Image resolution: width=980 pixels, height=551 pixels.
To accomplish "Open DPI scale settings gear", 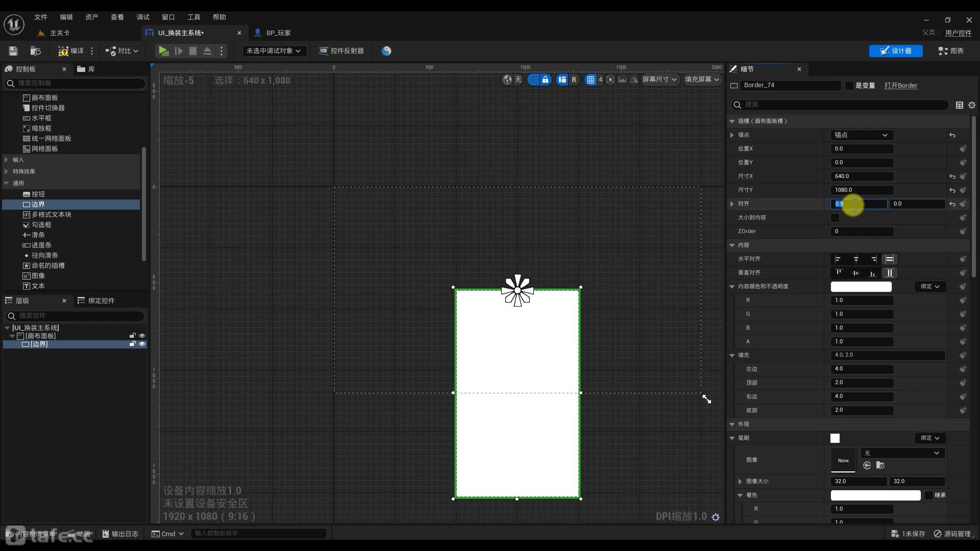I will (716, 517).
